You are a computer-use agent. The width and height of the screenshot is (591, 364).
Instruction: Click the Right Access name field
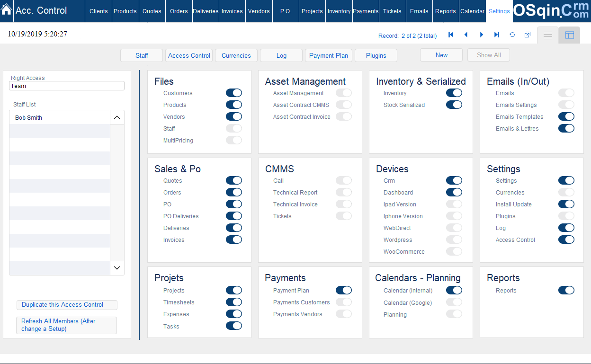(x=67, y=86)
